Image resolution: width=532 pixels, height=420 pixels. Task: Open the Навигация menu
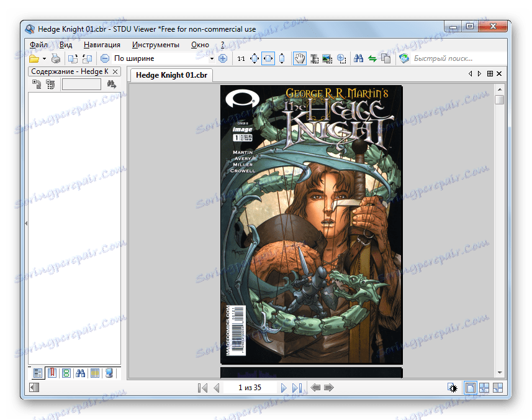coord(102,45)
